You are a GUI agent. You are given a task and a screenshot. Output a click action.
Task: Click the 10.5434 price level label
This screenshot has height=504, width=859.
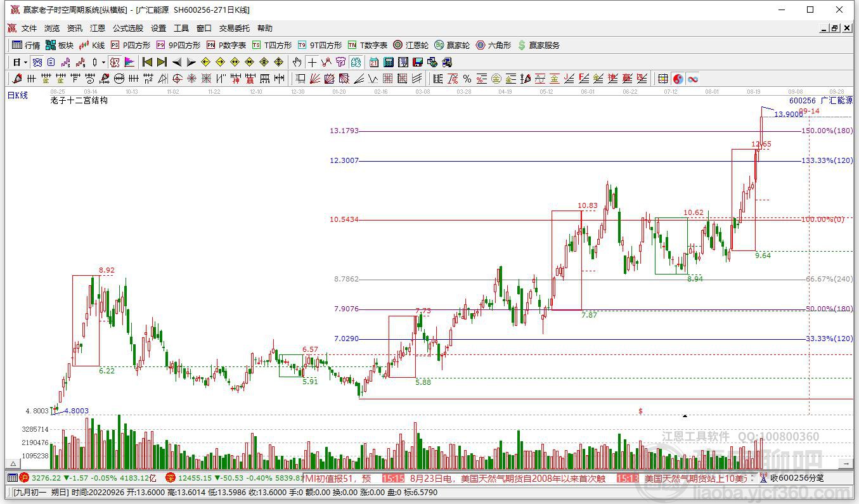(344, 219)
